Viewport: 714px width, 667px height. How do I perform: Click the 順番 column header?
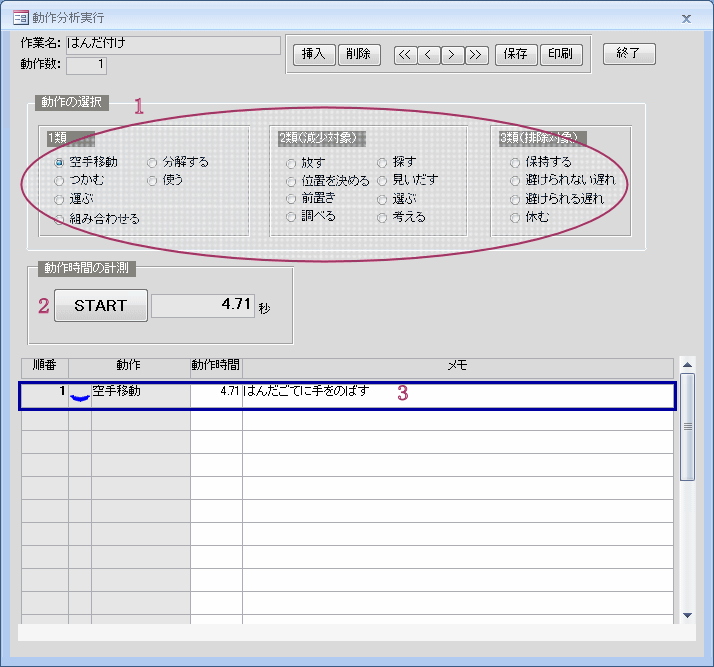pyautogui.click(x=45, y=367)
